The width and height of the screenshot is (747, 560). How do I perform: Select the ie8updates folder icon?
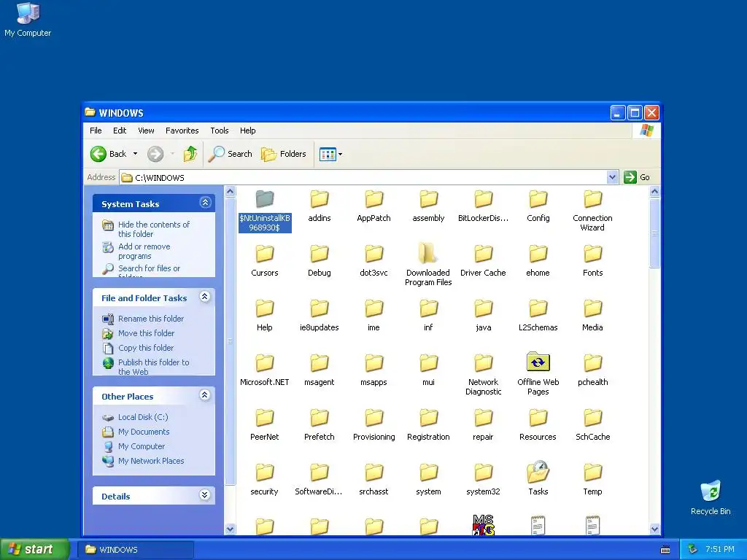pyautogui.click(x=320, y=308)
